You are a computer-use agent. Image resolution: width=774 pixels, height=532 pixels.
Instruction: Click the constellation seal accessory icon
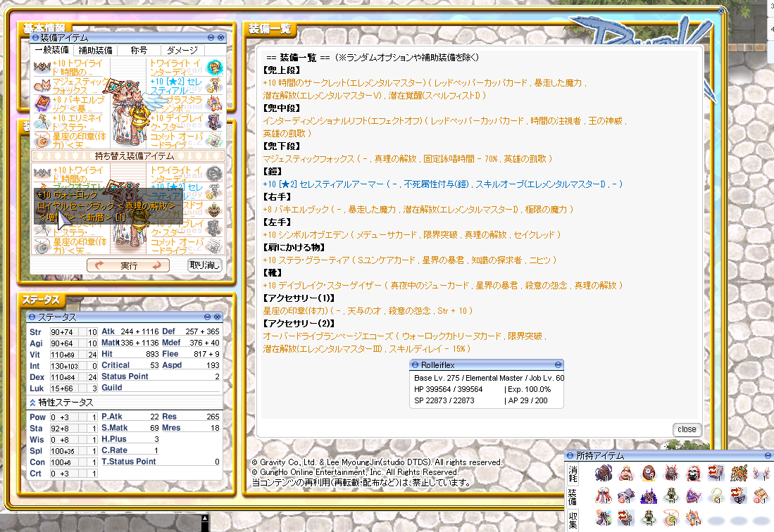tap(42, 139)
